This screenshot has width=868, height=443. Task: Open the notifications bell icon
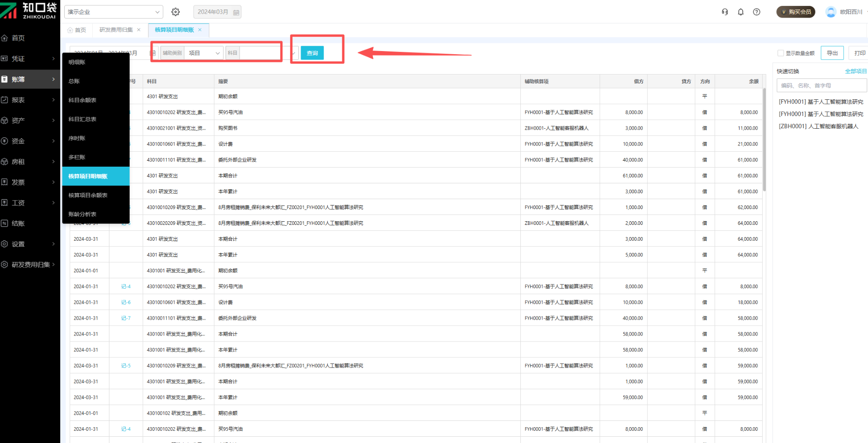tap(741, 12)
